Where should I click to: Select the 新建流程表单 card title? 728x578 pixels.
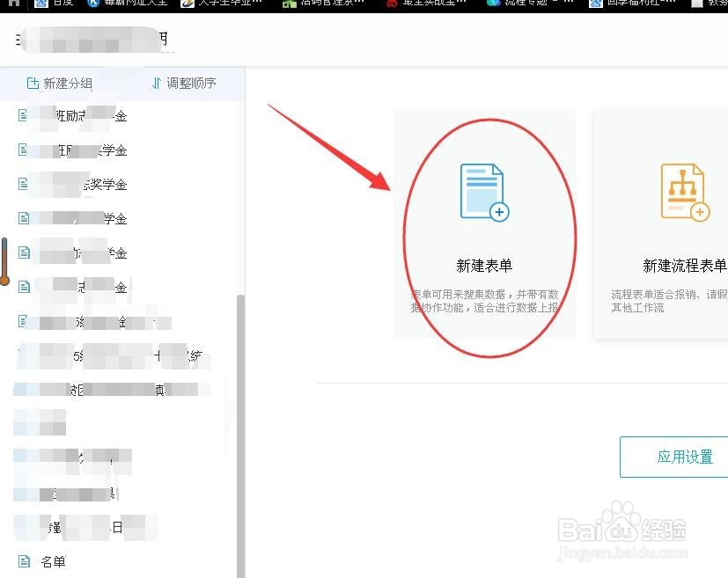coord(684,266)
